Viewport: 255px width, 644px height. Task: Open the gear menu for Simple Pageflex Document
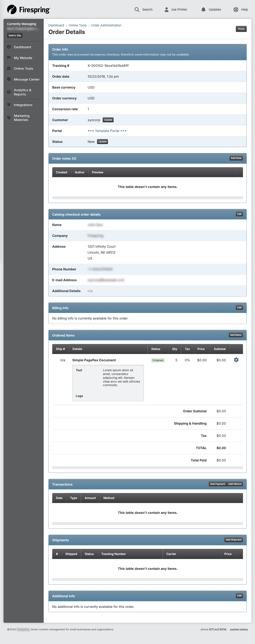click(x=236, y=360)
